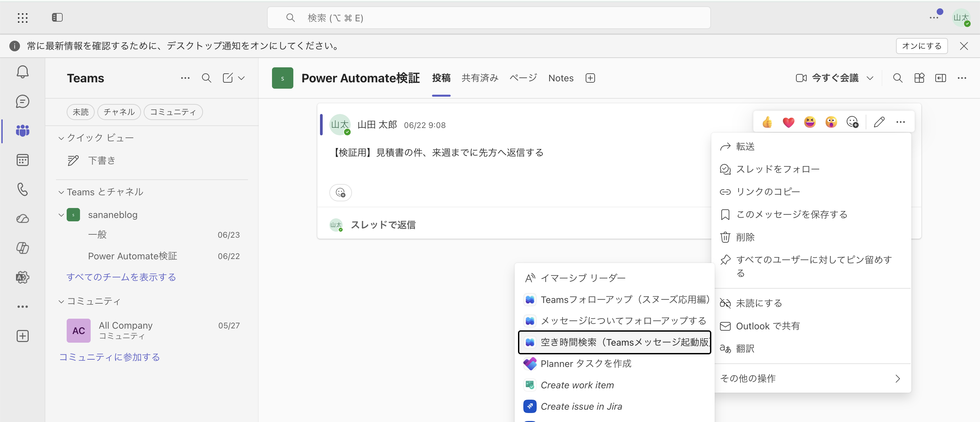Screen dimensions: 980x422
Task: Click message more options ellipsis
Action: (x=900, y=122)
